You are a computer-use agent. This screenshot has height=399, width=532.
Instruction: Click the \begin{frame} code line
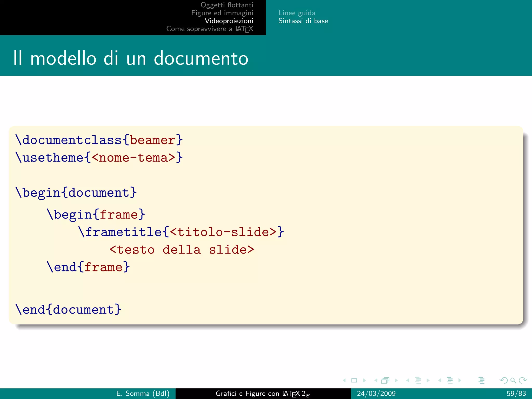[96, 215]
